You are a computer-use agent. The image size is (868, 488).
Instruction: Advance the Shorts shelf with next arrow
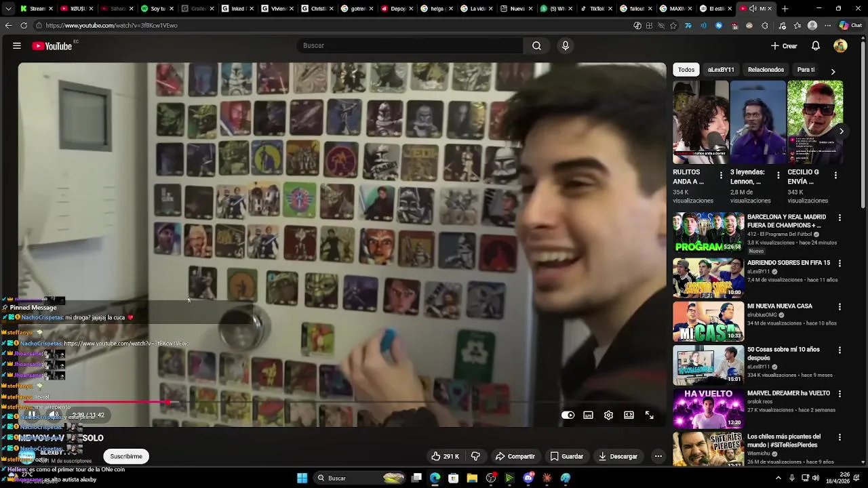tap(841, 131)
